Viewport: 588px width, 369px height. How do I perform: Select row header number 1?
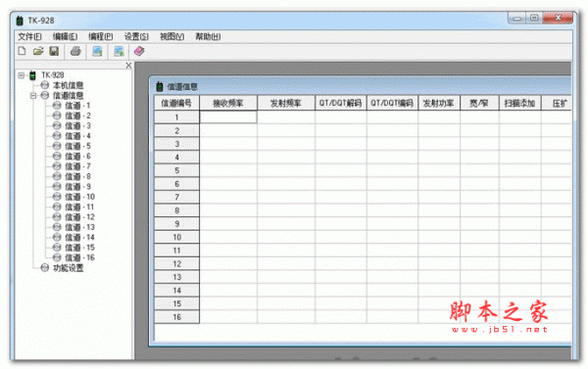[176, 117]
